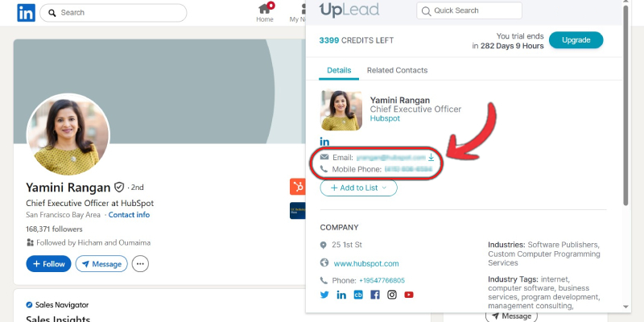The width and height of the screenshot is (644, 322).
Task: Click Sales Navigator heading
Action: [62, 305]
